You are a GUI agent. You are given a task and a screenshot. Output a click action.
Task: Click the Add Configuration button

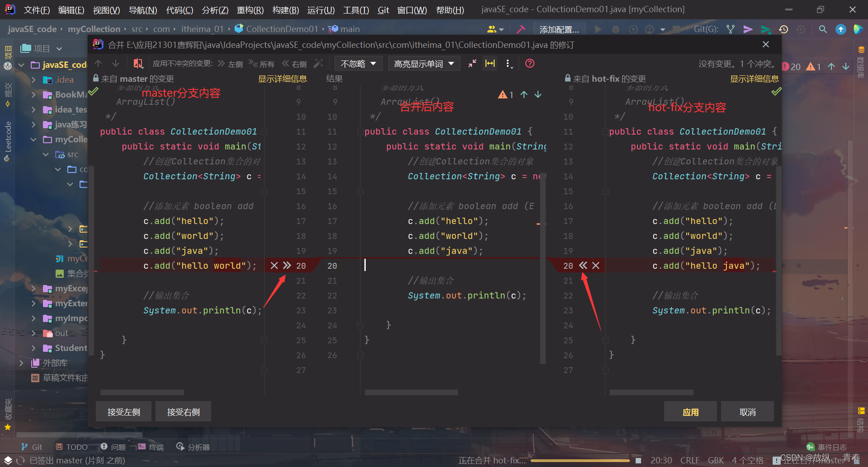(x=559, y=29)
